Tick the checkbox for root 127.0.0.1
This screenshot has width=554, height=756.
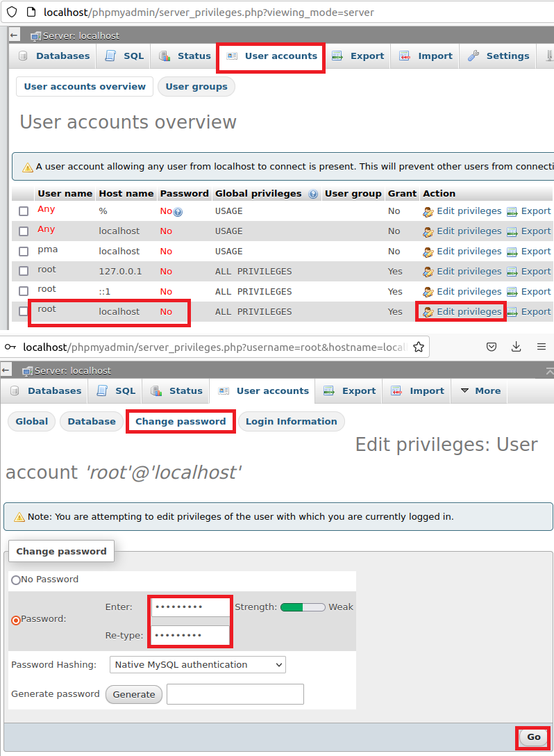tap(24, 272)
